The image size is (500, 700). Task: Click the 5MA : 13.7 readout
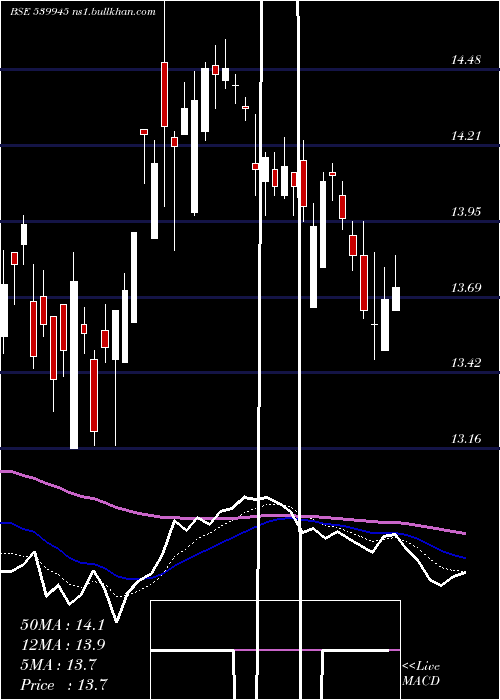coord(58,665)
